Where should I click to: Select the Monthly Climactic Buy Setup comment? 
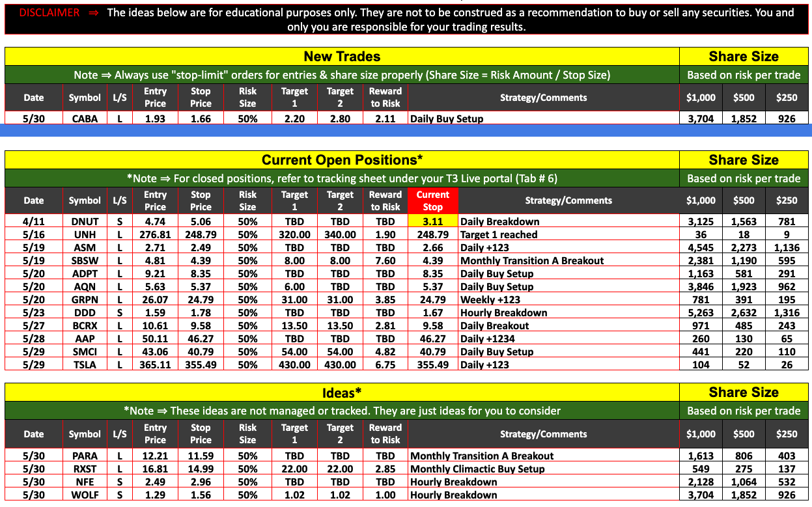pyautogui.click(x=477, y=469)
